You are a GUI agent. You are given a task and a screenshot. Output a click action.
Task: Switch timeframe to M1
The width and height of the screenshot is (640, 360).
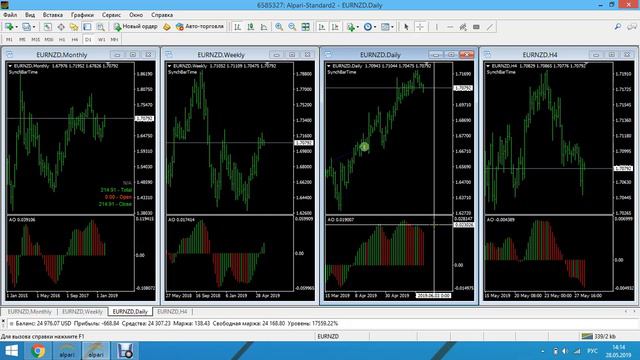(9, 40)
